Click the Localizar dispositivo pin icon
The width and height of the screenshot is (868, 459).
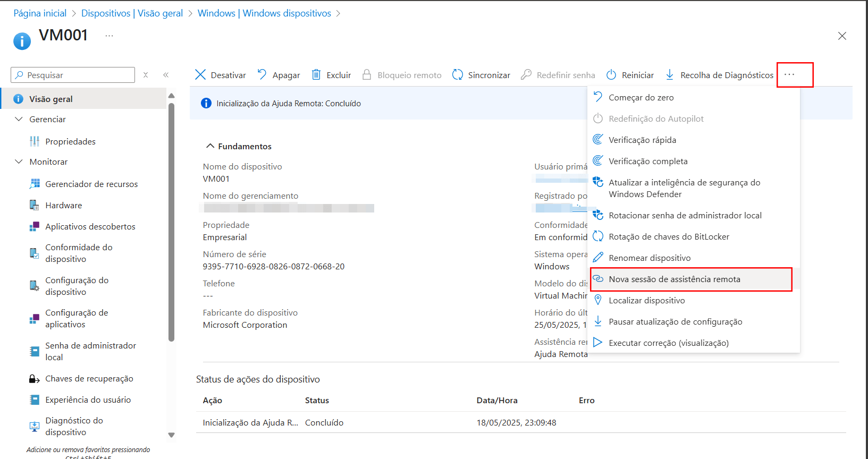pyautogui.click(x=598, y=300)
